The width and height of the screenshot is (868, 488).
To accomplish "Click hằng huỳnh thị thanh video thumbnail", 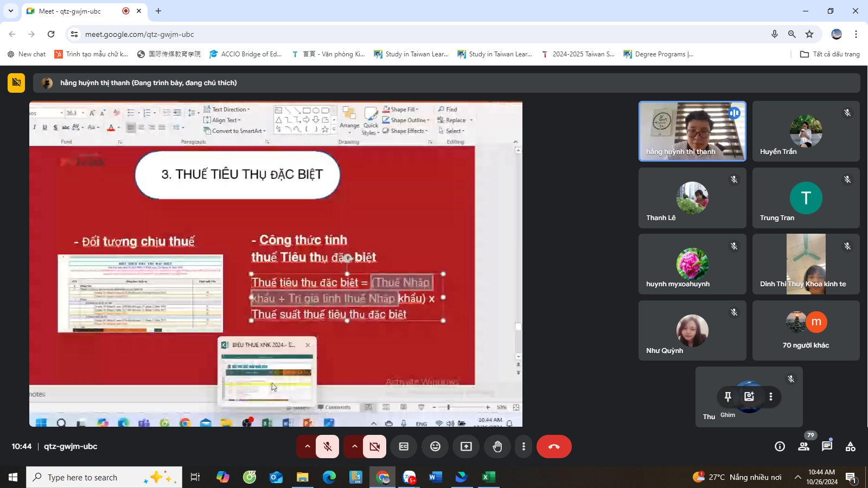I will [x=692, y=131].
